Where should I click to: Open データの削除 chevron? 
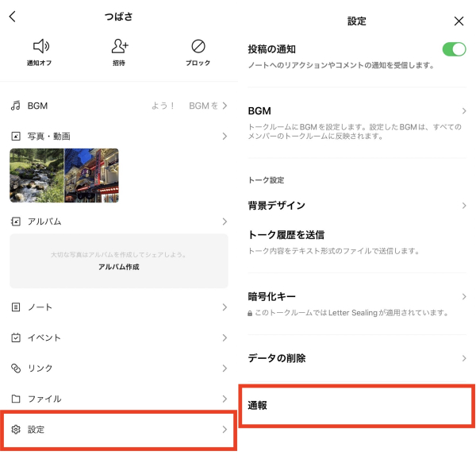464,358
